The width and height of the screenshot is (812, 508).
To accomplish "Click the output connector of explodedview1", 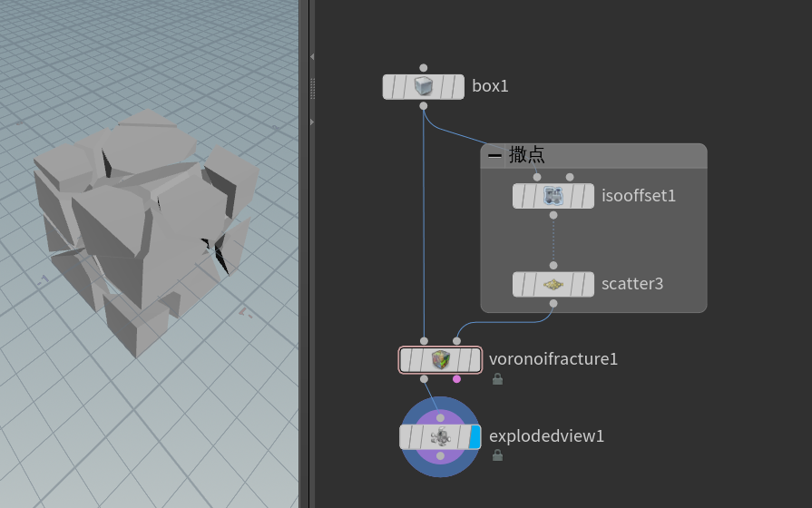I will pos(440,456).
